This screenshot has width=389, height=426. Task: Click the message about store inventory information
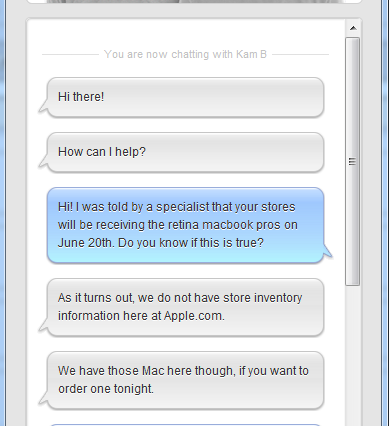click(185, 307)
